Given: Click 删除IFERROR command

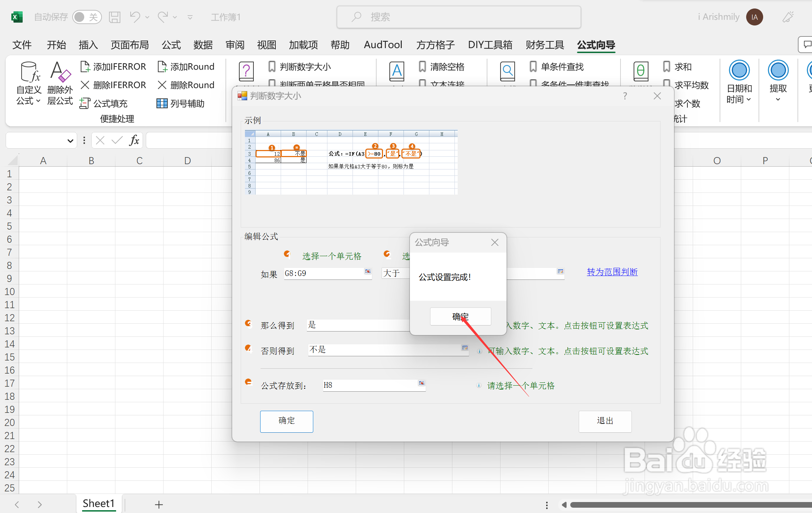Looking at the screenshot, I should pyautogui.click(x=114, y=85).
